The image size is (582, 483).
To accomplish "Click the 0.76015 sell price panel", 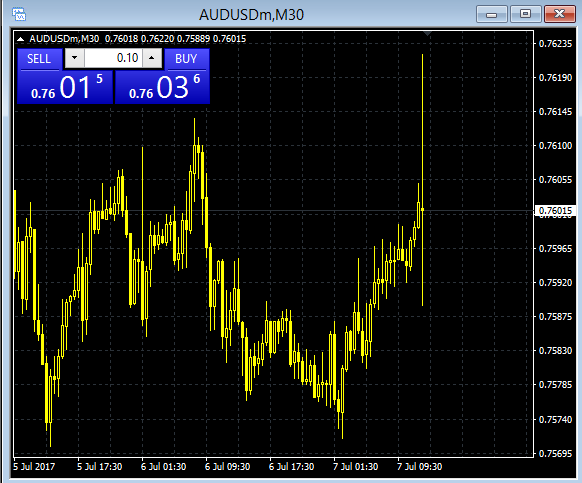I will (65, 87).
